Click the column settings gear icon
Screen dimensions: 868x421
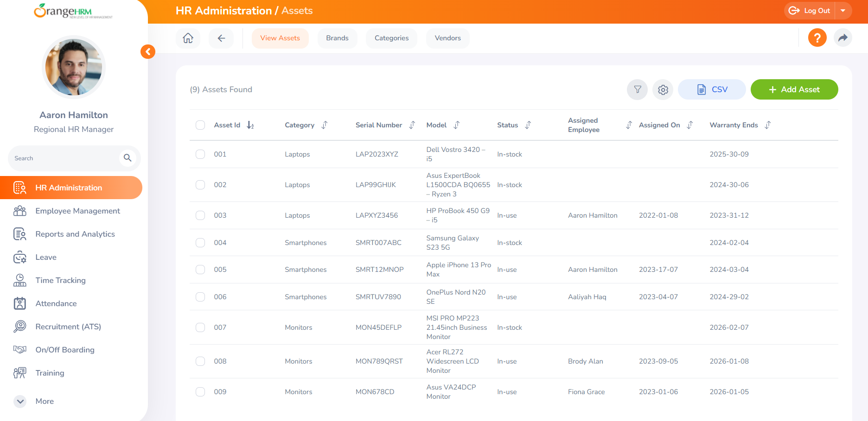663,89
